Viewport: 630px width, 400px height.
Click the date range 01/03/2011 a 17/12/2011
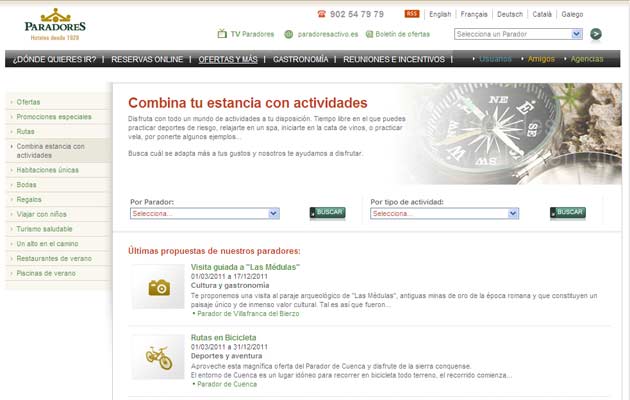click(229, 276)
